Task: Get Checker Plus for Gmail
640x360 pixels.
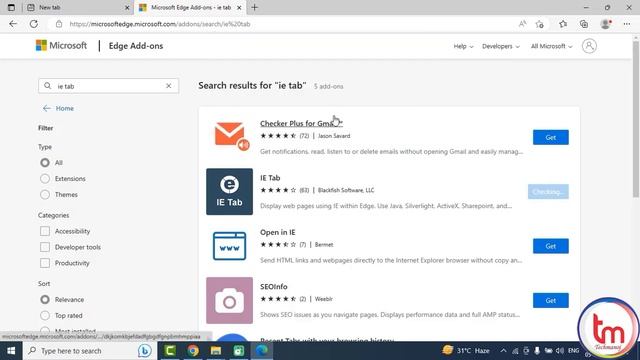Action: point(551,137)
